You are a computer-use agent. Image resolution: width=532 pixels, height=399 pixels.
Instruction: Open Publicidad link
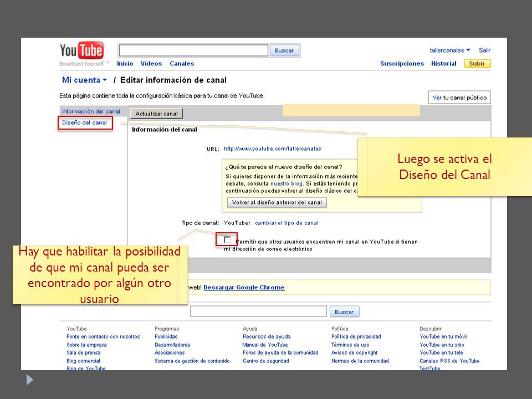coord(166,336)
